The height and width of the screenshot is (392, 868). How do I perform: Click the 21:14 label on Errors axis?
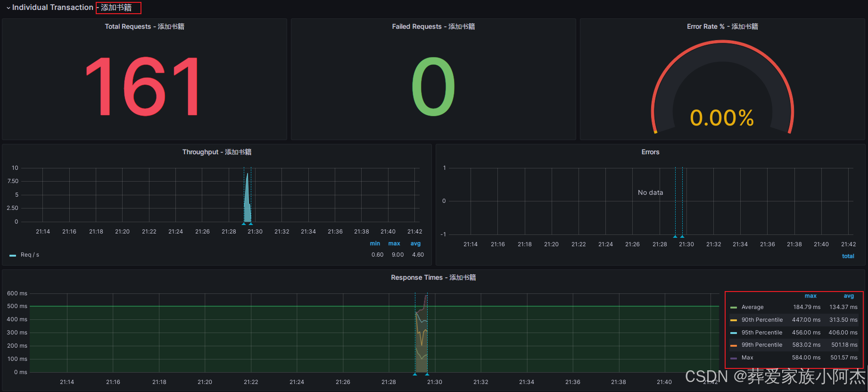[471, 244]
